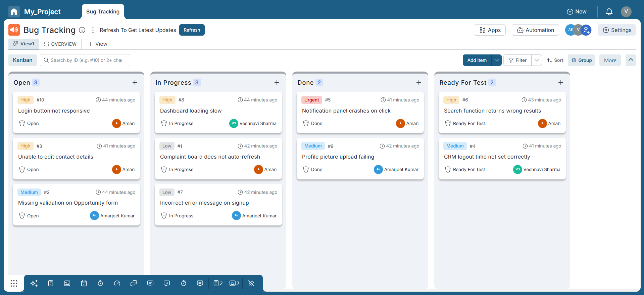Open the notifications bell

(609, 12)
